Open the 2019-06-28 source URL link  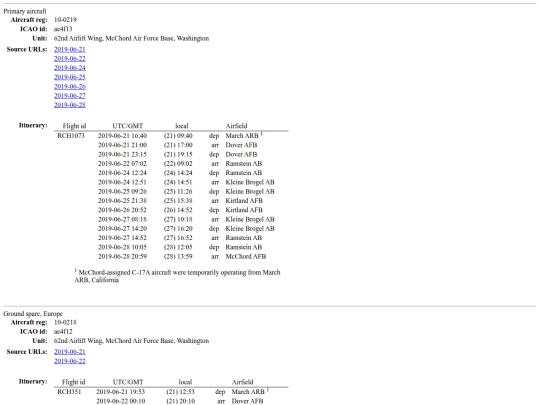point(70,105)
